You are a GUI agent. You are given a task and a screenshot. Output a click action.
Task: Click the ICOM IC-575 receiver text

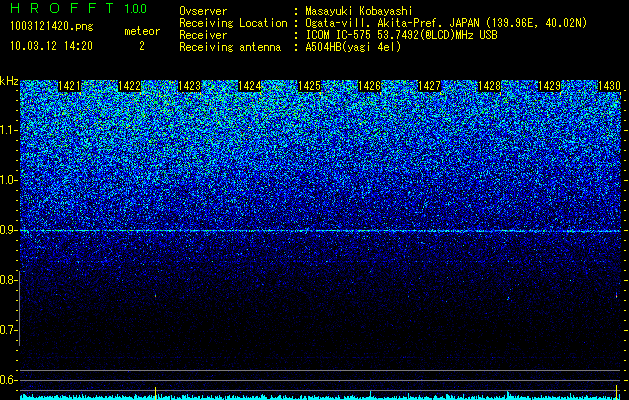[x=401, y=35]
